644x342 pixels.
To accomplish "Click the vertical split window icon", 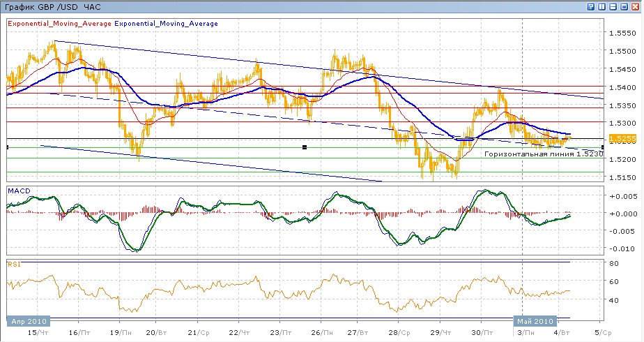I will [x=603, y=6].
